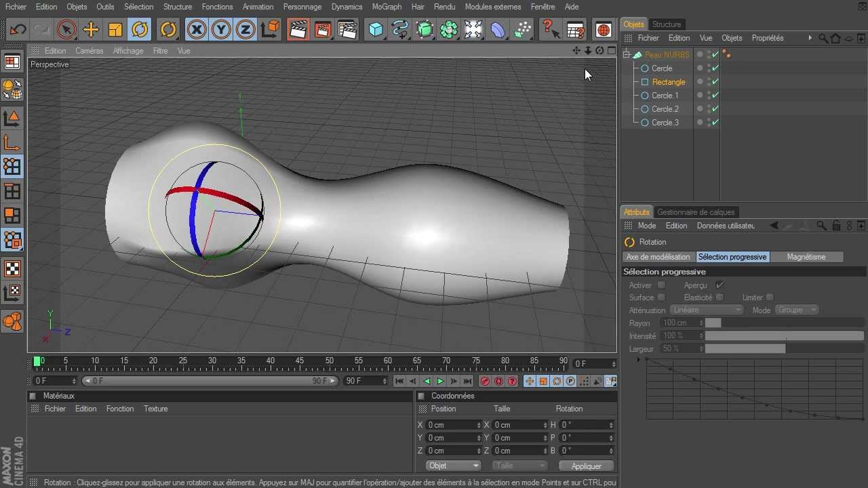Open the Atténuation Linéaire dropdown
The width and height of the screenshot is (868, 488).
(707, 310)
